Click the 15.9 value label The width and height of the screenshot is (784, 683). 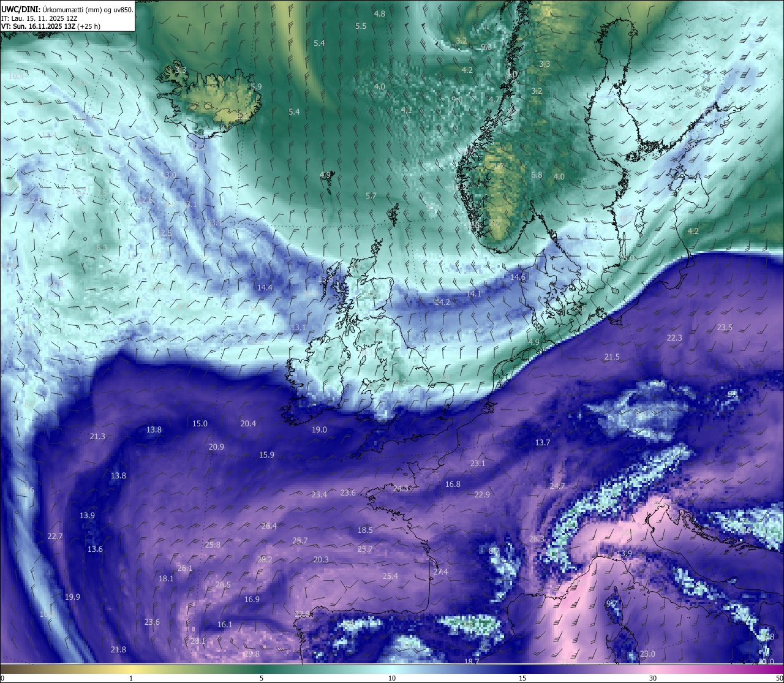[x=266, y=455]
